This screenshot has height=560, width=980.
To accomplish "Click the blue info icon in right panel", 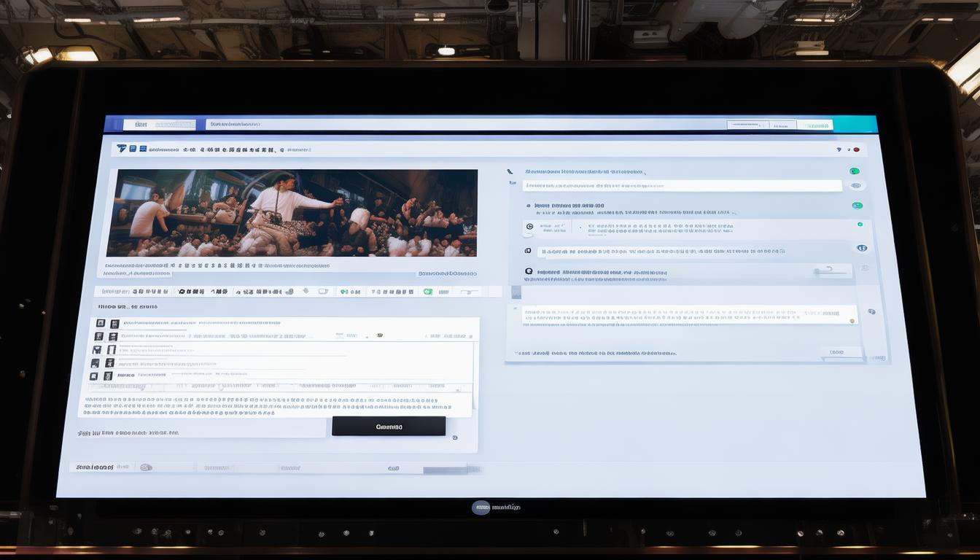I will coord(862,248).
